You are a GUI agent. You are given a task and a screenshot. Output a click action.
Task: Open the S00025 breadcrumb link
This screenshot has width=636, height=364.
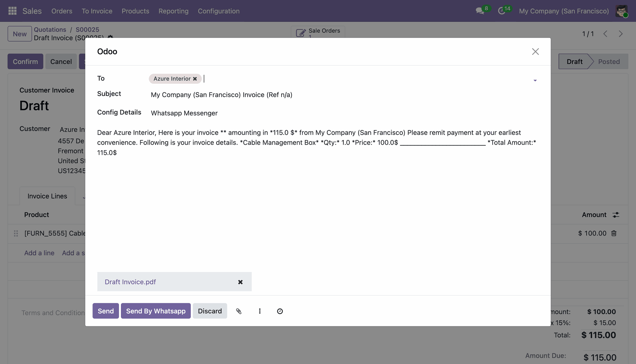(87, 29)
